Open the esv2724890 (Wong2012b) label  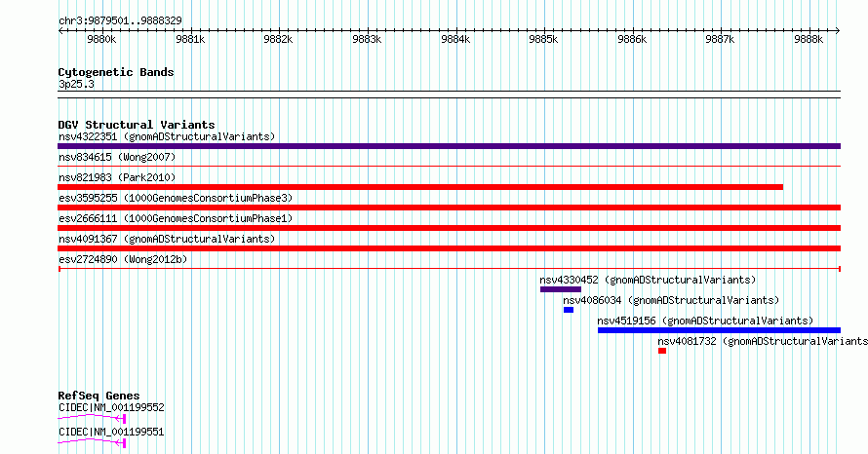click(x=123, y=259)
